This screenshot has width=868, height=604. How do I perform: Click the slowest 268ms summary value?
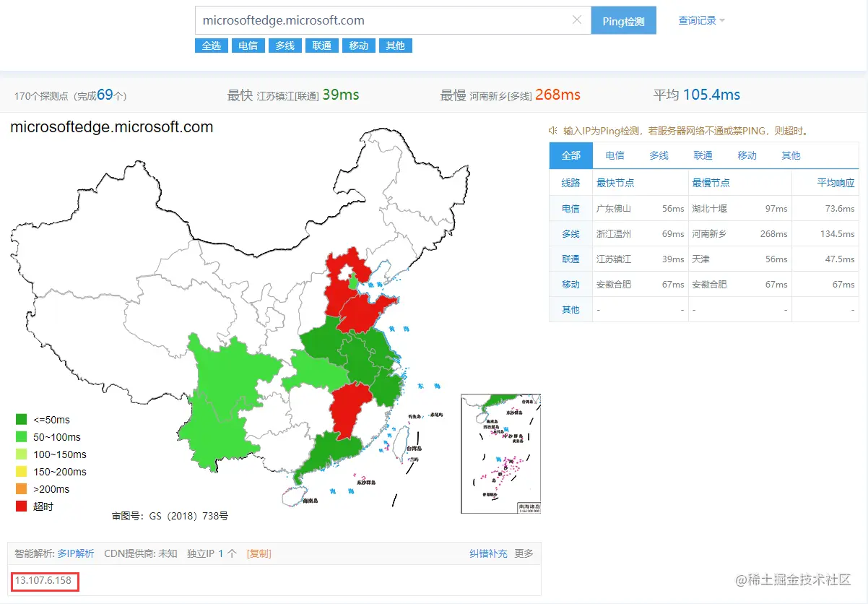pos(557,95)
